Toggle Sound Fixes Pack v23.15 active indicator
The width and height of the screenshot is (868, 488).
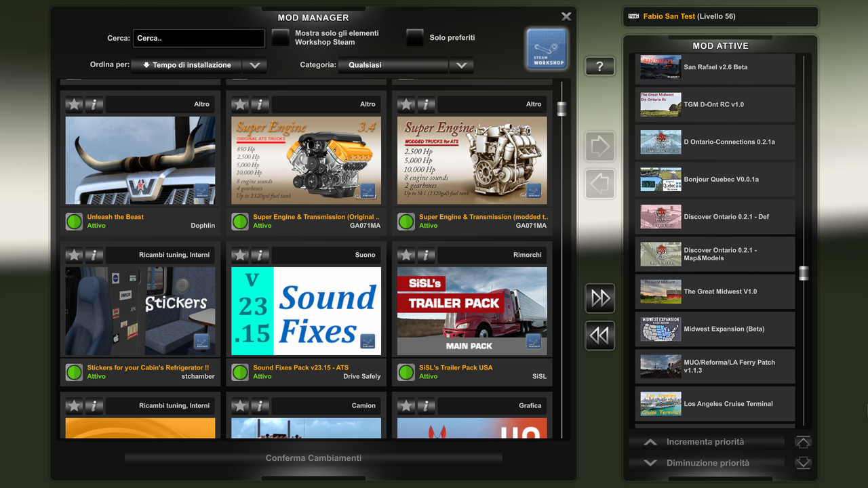coord(240,372)
